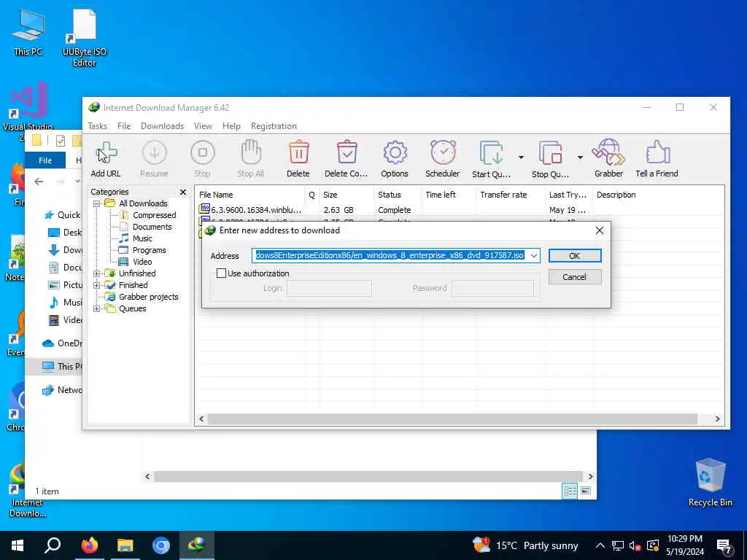This screenshot has height=560, width=747.
Task: Open the Tasks menu
Action: pos(98,126)
